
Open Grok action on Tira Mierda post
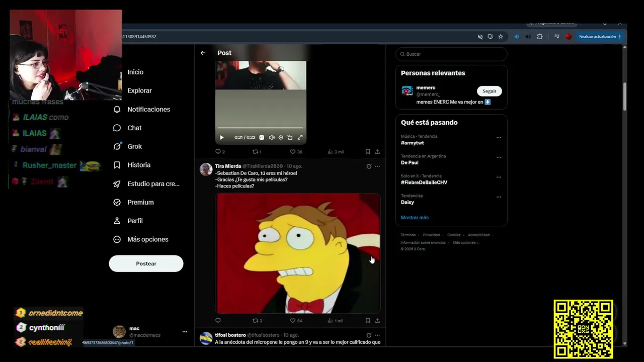(x=369, y=166)
